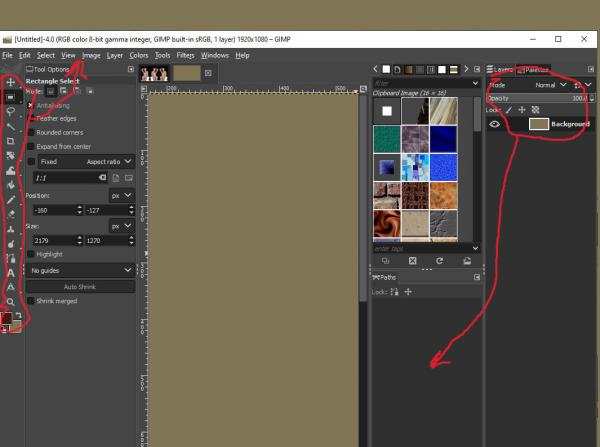
Task: Open the Colors menu
Action: (139, 55)
